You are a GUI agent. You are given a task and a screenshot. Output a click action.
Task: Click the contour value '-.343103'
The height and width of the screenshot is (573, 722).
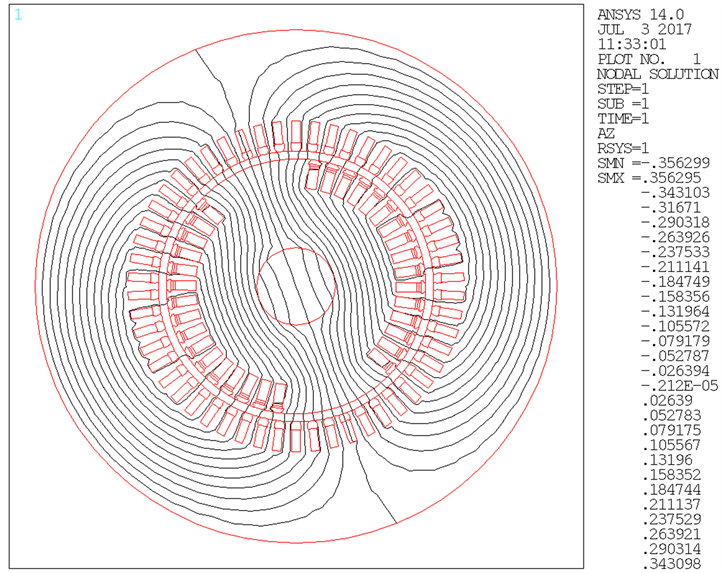tap(675, 193)
